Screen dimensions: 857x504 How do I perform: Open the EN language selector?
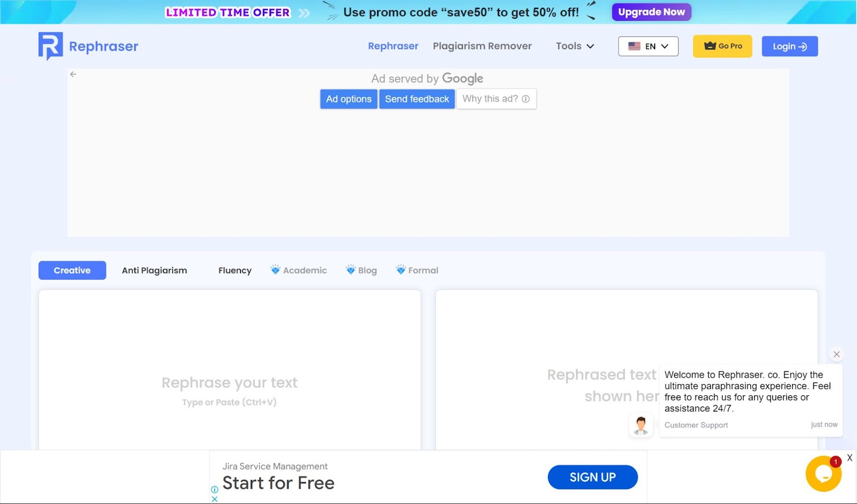[x=648, y=46]
